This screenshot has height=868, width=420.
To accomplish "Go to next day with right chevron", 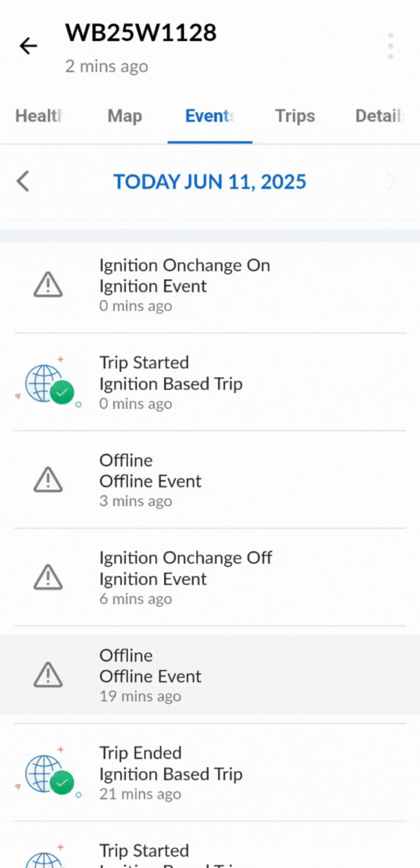I will coord(391,181).
